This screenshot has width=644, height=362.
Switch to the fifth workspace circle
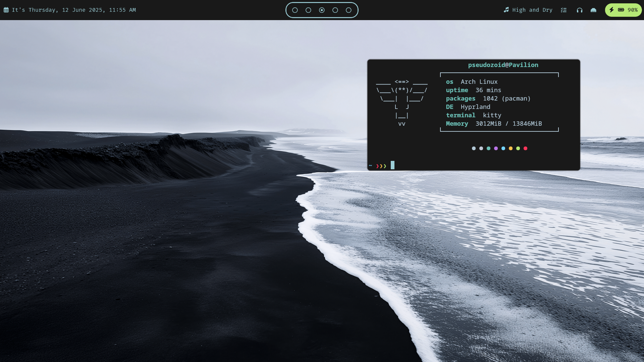348,10
